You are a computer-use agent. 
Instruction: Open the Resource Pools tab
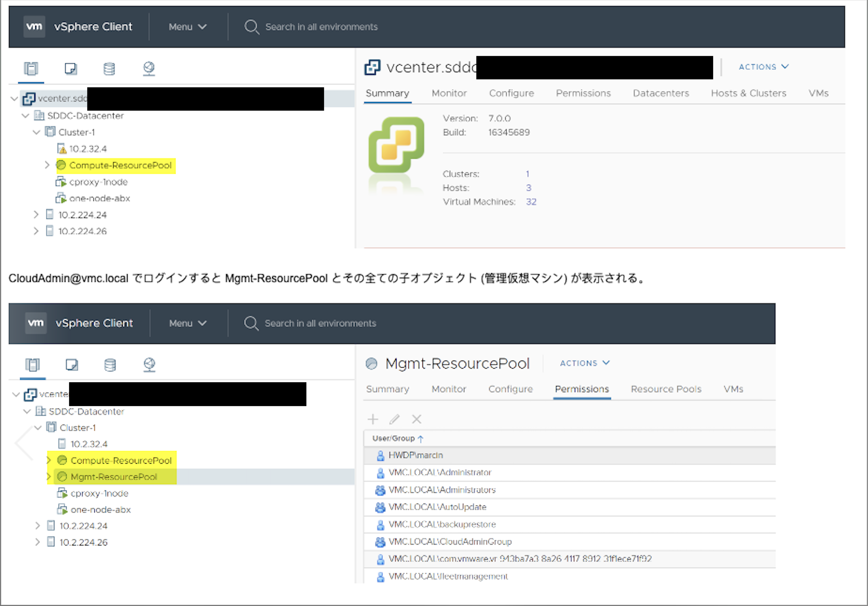(x=666, y=389)
